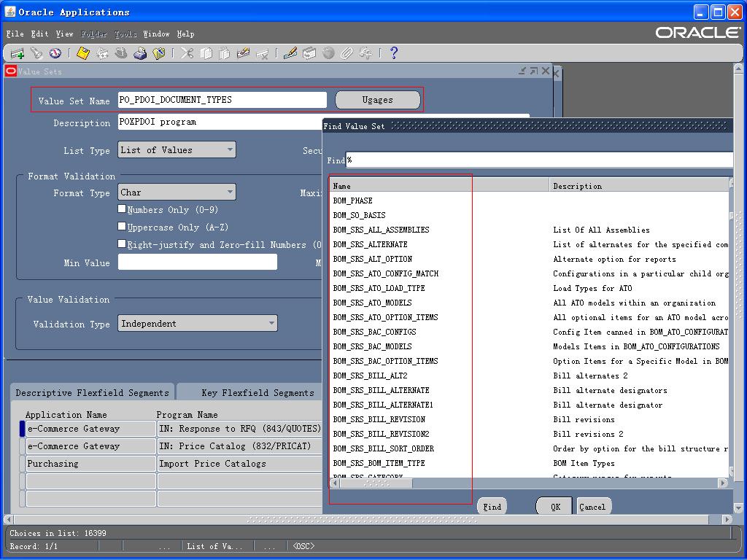The image size is (747, 560).
Task: Click the Clear Record eraser icon
Action: 243,53
